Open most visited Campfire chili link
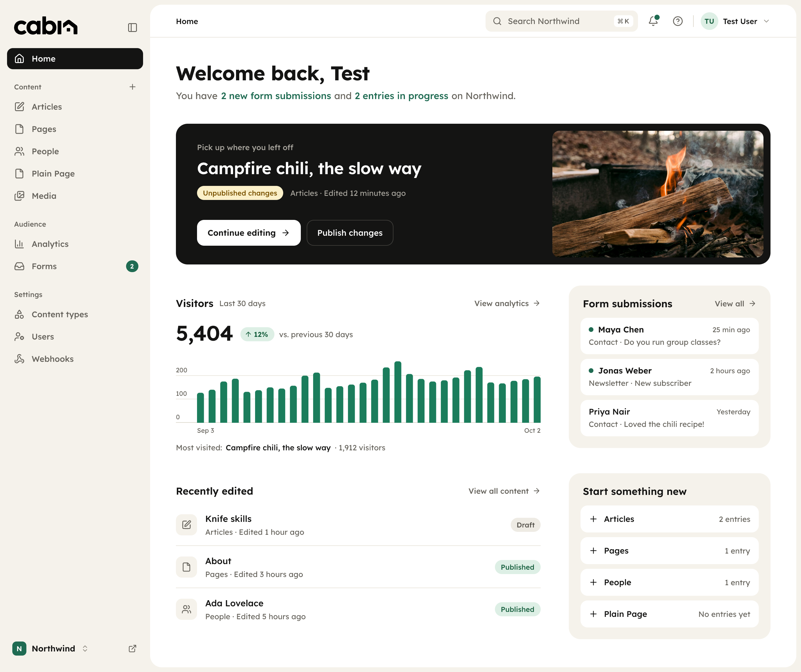The image size is (801, 672). coord(278,447)
